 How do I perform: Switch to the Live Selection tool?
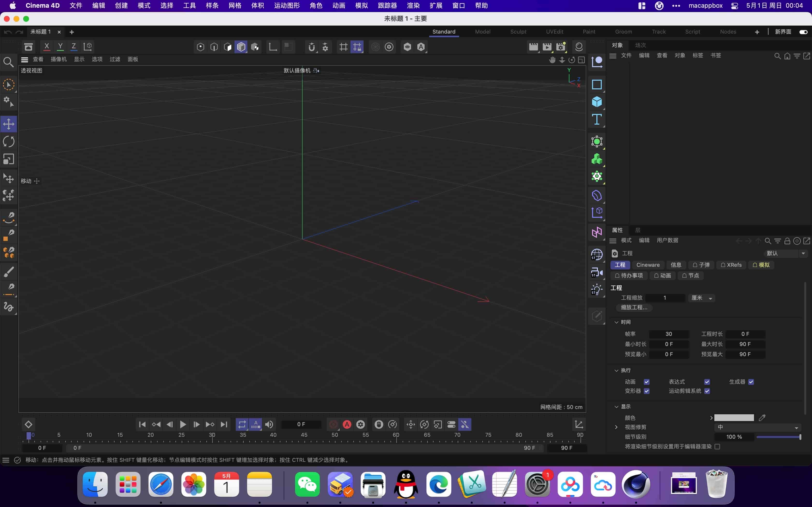coord(9,84)
